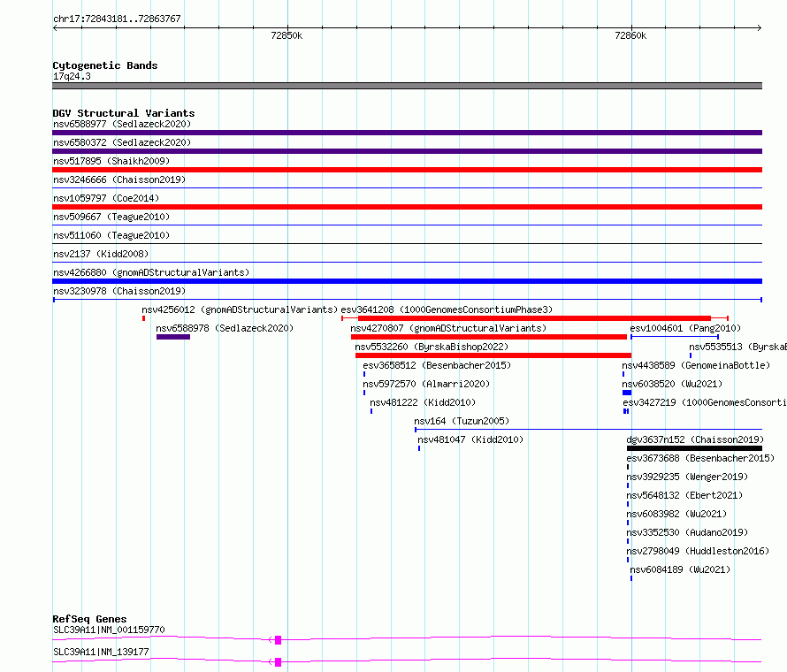Open nsv4270807 (gnomADStructuralVariants) label
The image size is (787, 672).
[x=448, y=328]
